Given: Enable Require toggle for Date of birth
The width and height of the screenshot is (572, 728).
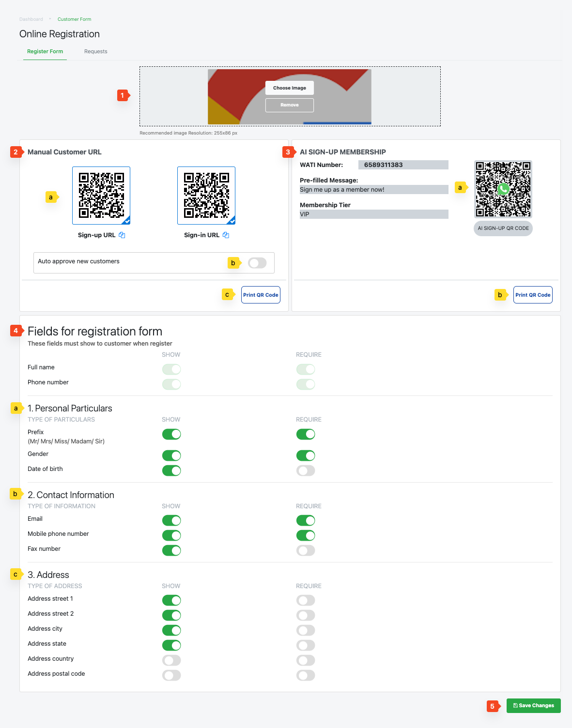Looking at the screenshot, I should tap(306, 470).
